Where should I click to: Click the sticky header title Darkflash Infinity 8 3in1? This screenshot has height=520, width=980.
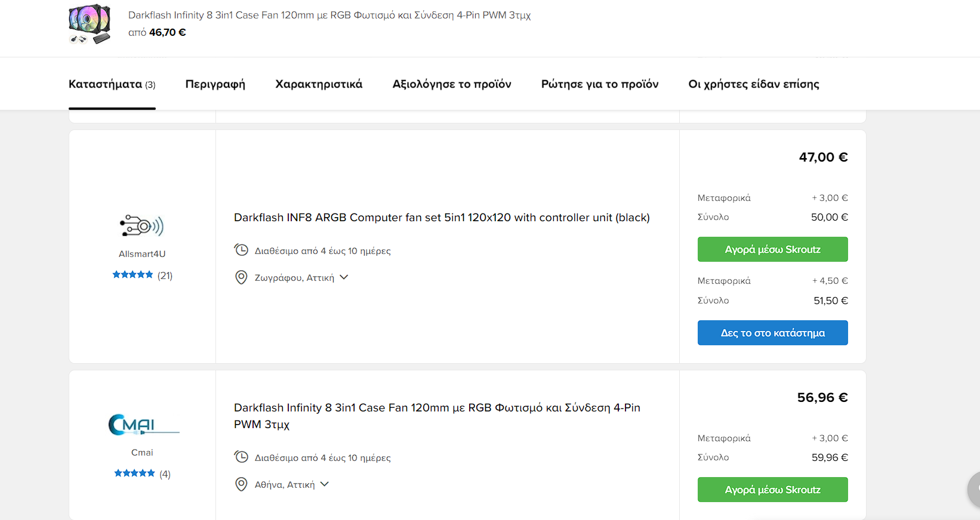click(329, 15)
